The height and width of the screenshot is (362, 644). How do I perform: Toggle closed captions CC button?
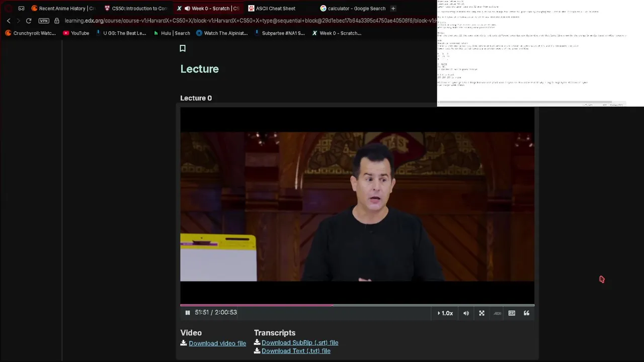(x=512, y=313)
